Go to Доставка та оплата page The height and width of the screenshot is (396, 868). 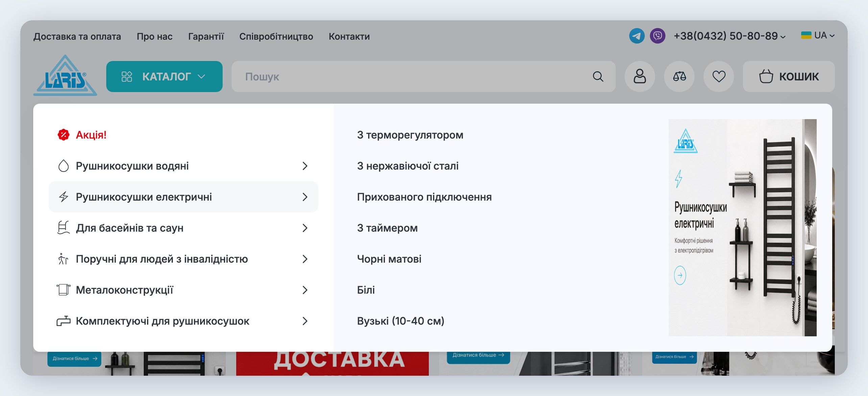tap(77, 36)
